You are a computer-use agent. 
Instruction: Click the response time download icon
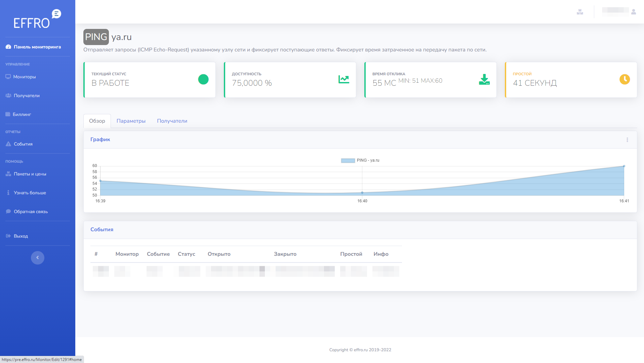point(484,80)
